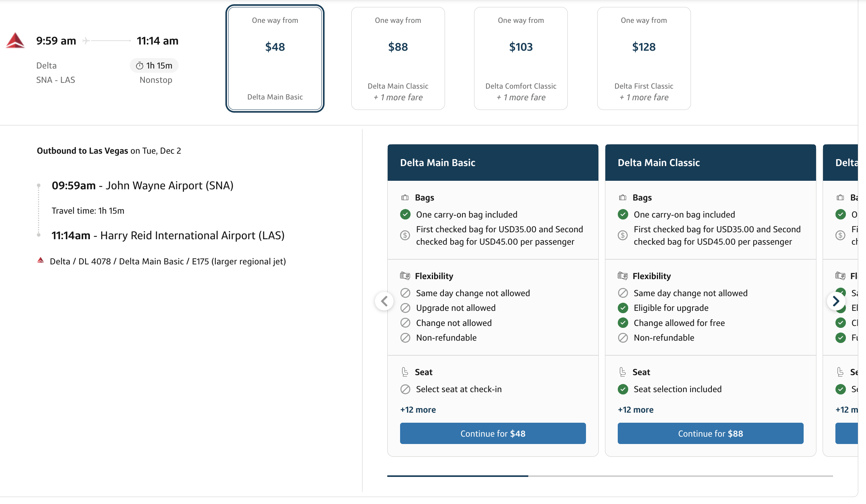The width and height of the screenshot is (866, 504).
Task: Click not-allowed icon for Same day change in Main Basic
Action: pos(405,293)
